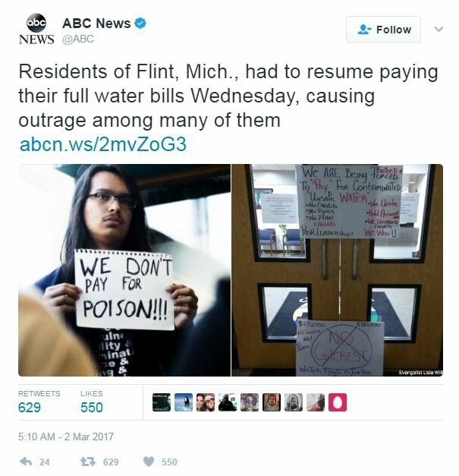Open the sunglasses face liker avatar

[250, 402]
